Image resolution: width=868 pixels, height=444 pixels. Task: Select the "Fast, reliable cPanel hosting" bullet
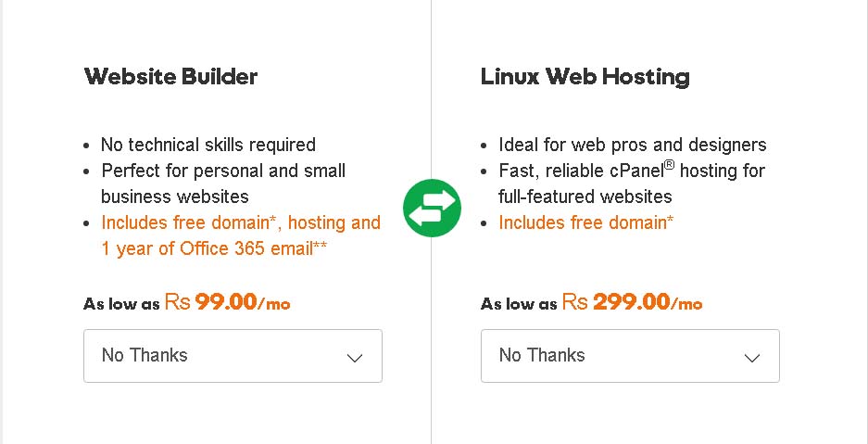631,184
